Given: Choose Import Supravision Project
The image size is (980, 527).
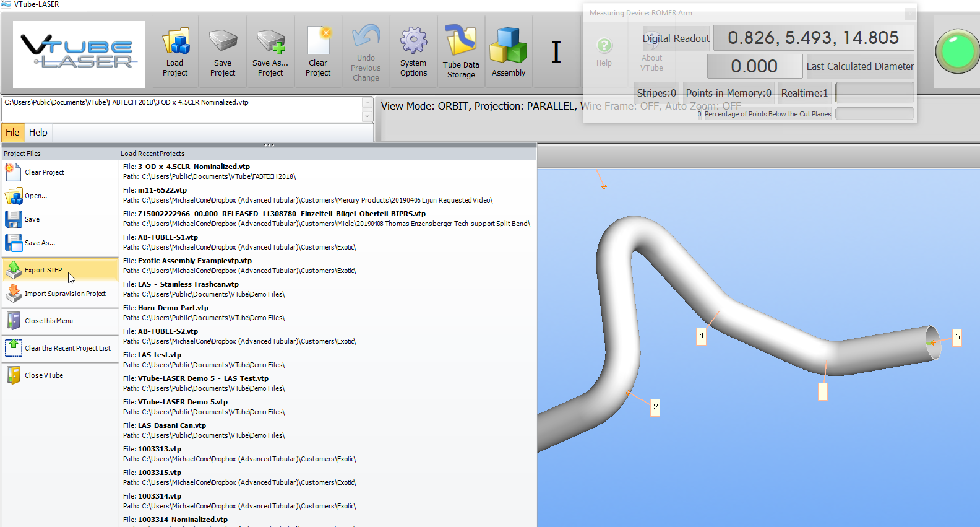Looking at the screenshot, I should (x=65, y=294).
